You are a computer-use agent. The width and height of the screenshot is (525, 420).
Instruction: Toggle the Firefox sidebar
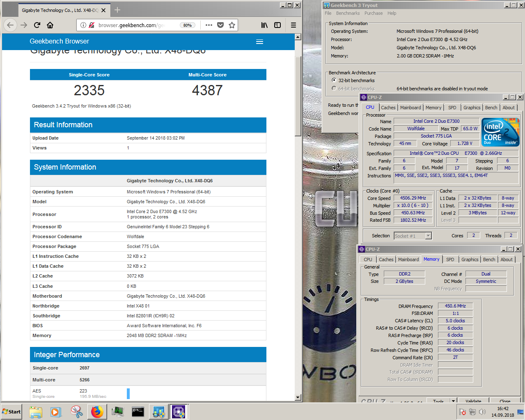[277, 25]
